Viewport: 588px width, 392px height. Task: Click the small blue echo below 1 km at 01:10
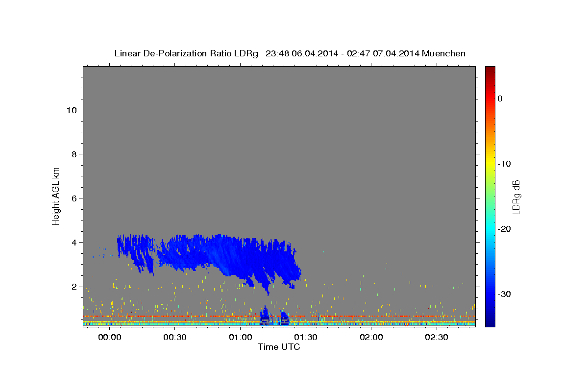click(x=265, y=315)
